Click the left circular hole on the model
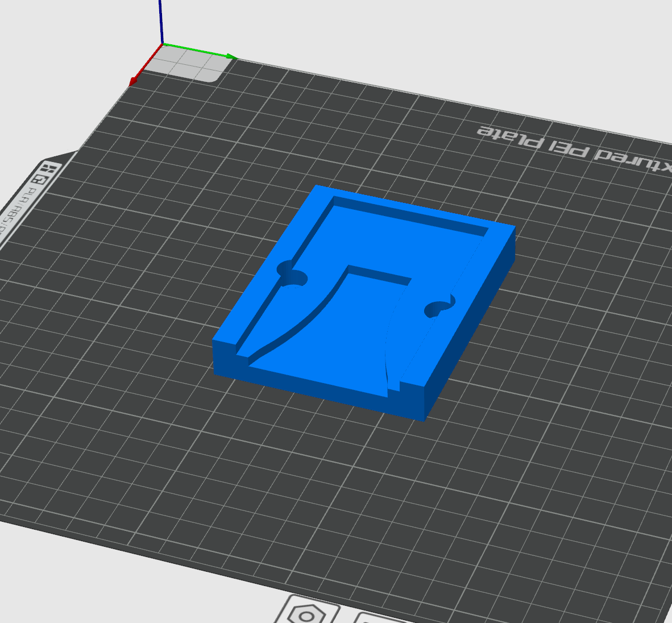 click(x=293, y=277)
